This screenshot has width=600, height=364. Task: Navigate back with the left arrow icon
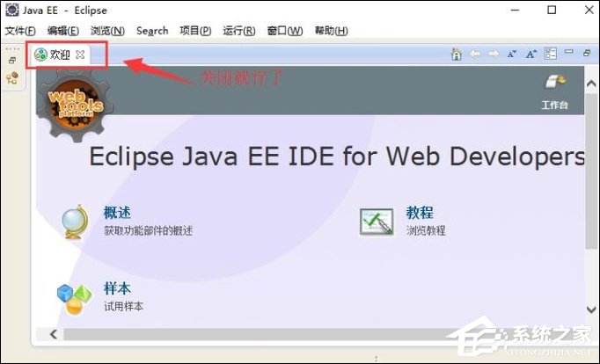[475, 54]
